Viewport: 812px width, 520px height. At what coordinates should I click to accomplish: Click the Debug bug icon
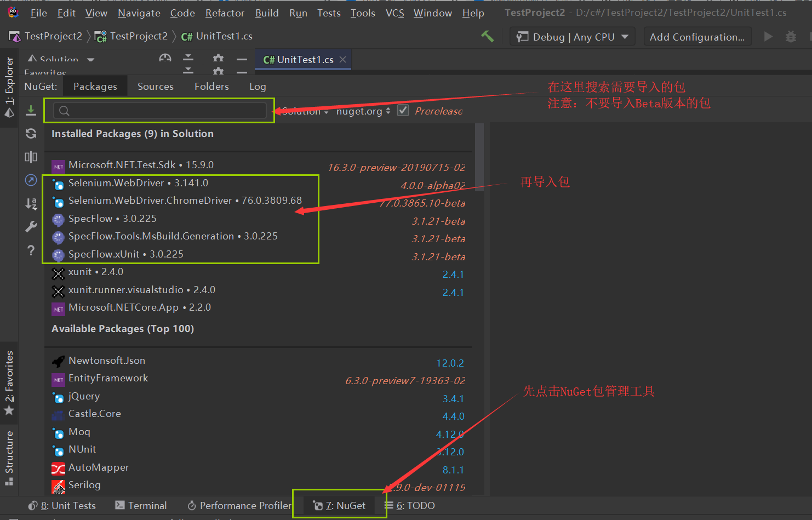click(791, 37)
